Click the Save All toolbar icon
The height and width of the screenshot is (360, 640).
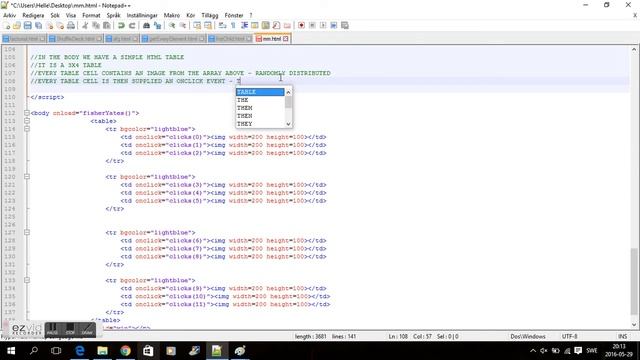(x=38, y=25)
